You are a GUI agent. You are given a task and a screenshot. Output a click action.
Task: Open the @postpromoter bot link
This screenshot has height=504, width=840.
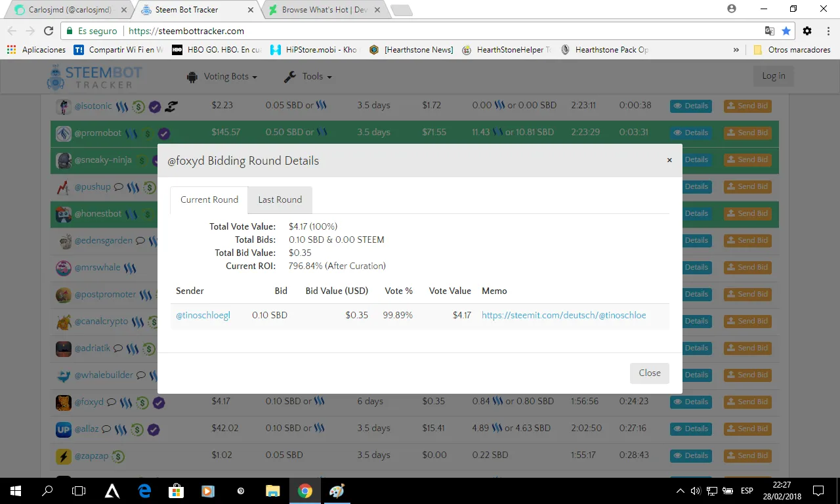tap(105, 294)
